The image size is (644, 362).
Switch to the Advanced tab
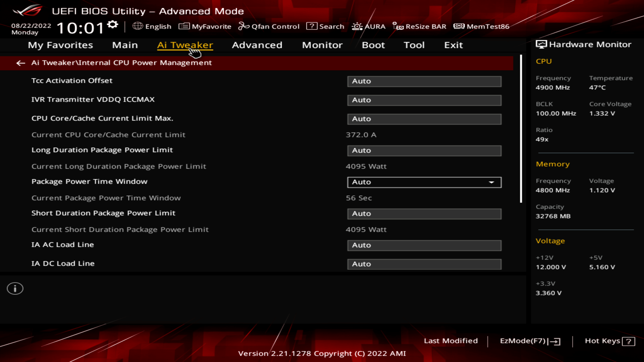257,45
